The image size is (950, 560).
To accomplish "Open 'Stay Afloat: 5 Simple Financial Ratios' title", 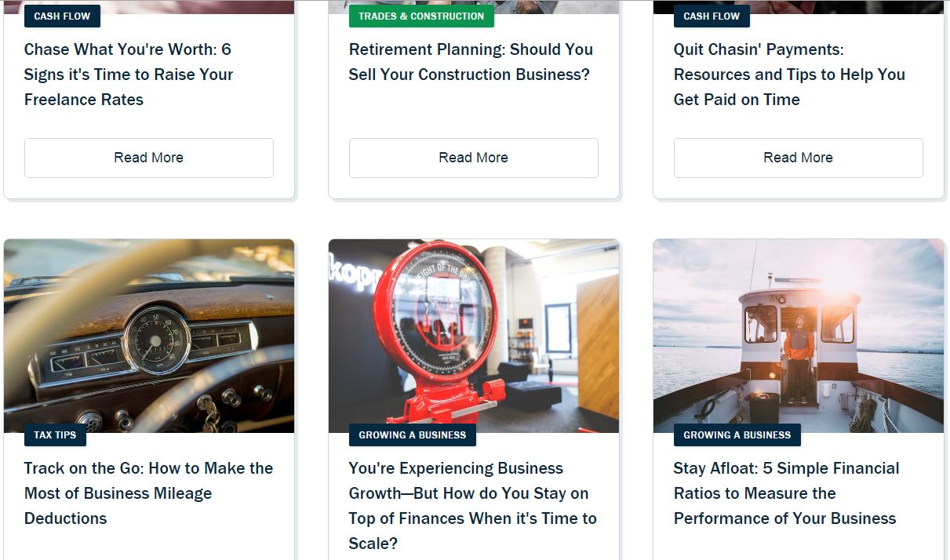I will (786, 493).
